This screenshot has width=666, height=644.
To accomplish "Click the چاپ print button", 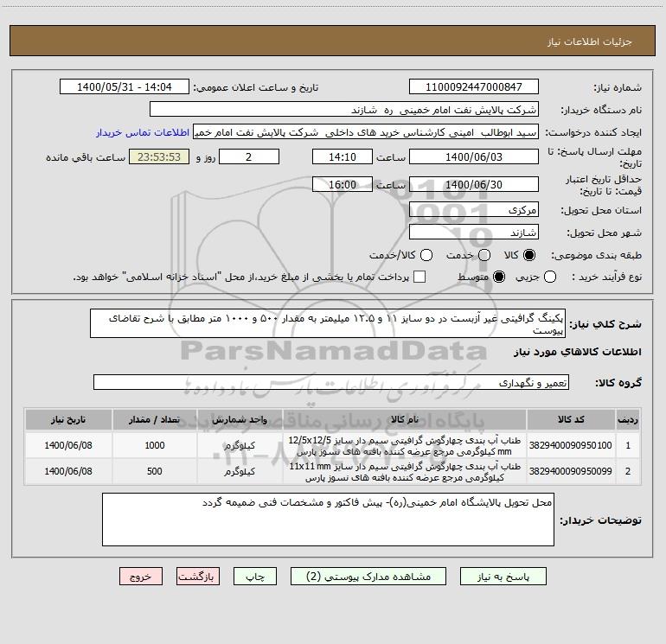I will 255,576.
